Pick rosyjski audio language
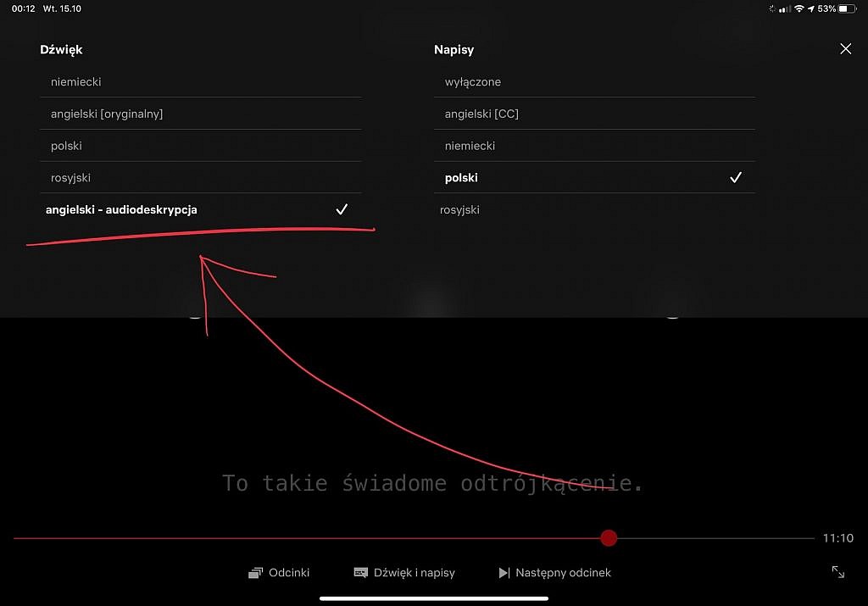The height and width of the screenshot is (606, 868). (x=200, y=178)
